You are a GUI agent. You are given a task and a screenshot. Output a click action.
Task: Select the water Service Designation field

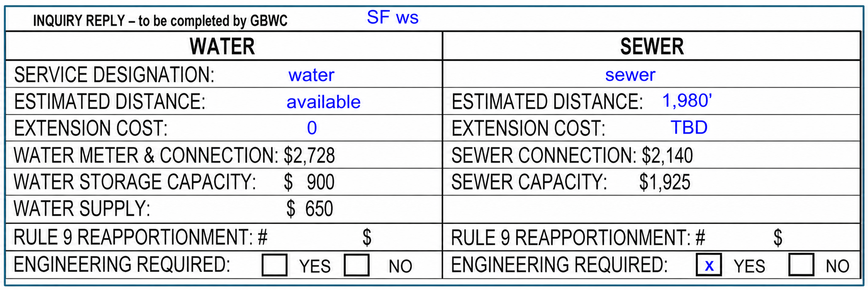click(x=311, y=75)
